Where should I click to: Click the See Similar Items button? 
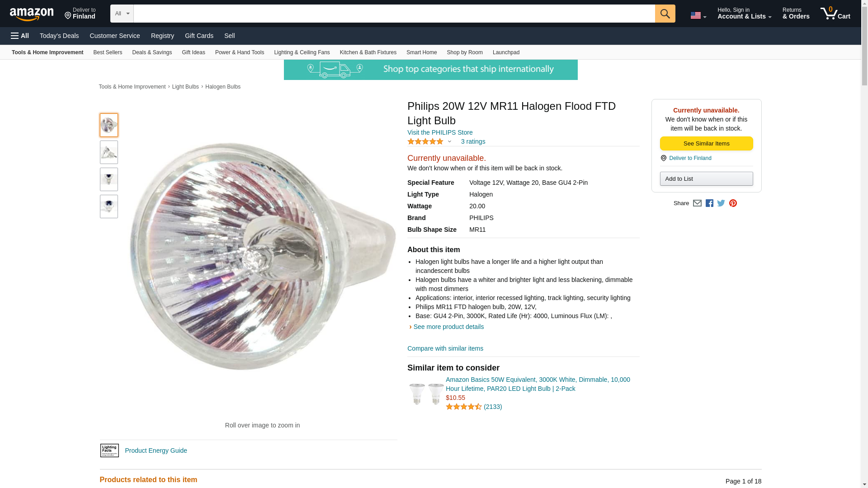coord(706,144)
